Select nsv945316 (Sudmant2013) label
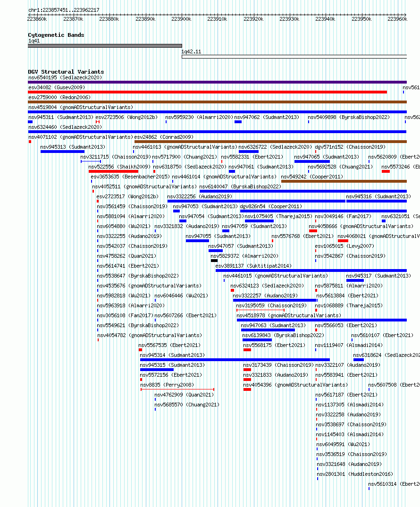Image resolution: width=420 pixels, height=507 pixels. [378, 196]
